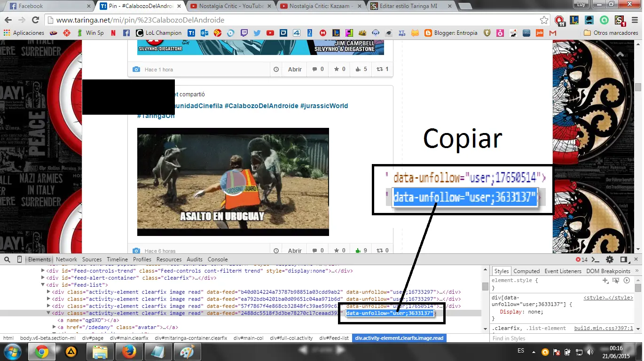Open the Windows Start button

(12, 352)
